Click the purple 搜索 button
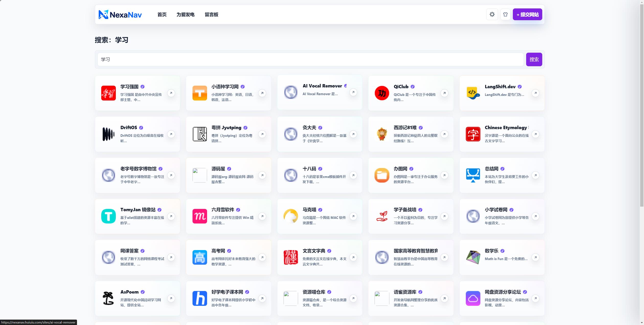 pyautogui.click(x=534, y=60)
